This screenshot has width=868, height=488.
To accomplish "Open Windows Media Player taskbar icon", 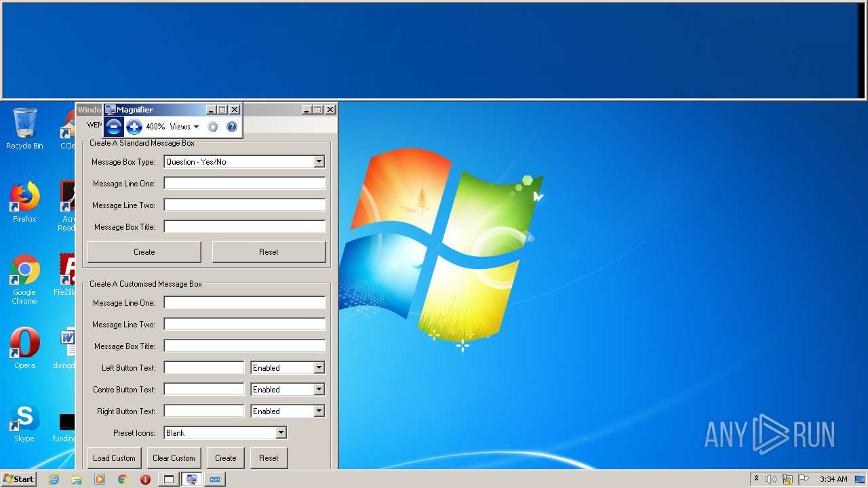I will pyautogui.click(x=100, y=479).
